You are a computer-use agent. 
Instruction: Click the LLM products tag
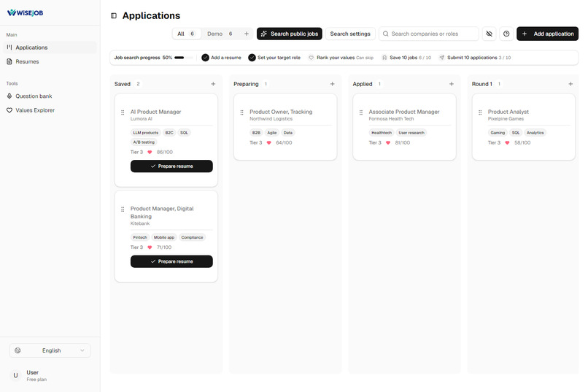click(145, 133)
